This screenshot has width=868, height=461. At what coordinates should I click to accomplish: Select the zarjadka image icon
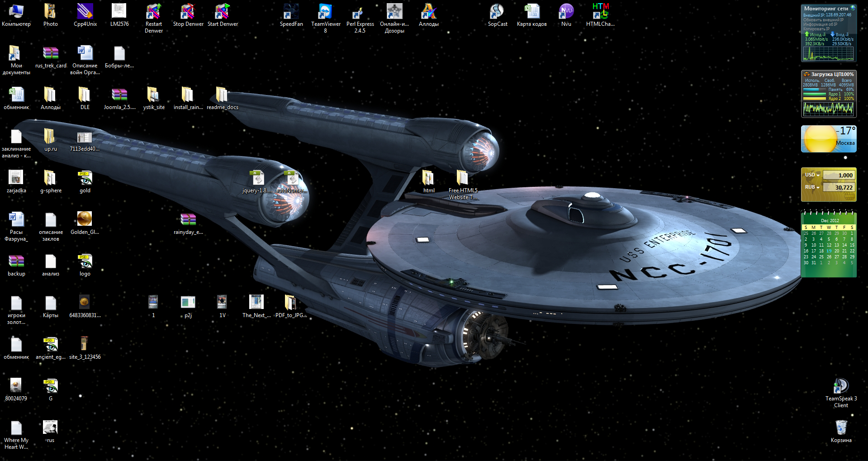tap(16, 181)
